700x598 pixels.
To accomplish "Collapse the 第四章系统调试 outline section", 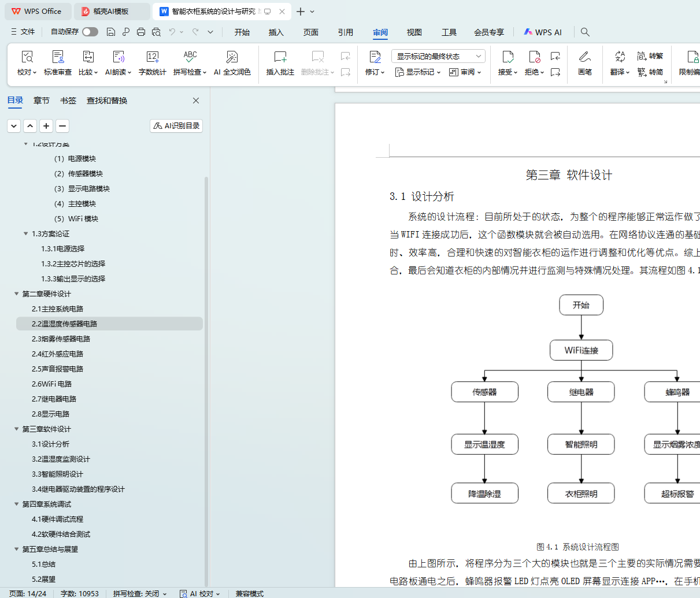I will [x=17, y=504].
